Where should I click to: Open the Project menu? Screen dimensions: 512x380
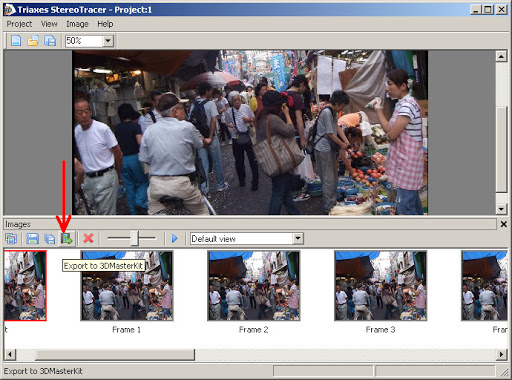click(19, 24)
